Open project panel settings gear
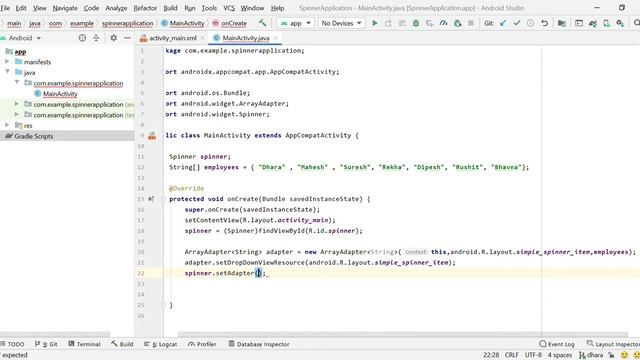Image resolution: width=640 pixels, height=360 pixels. (x=113, y=38)
